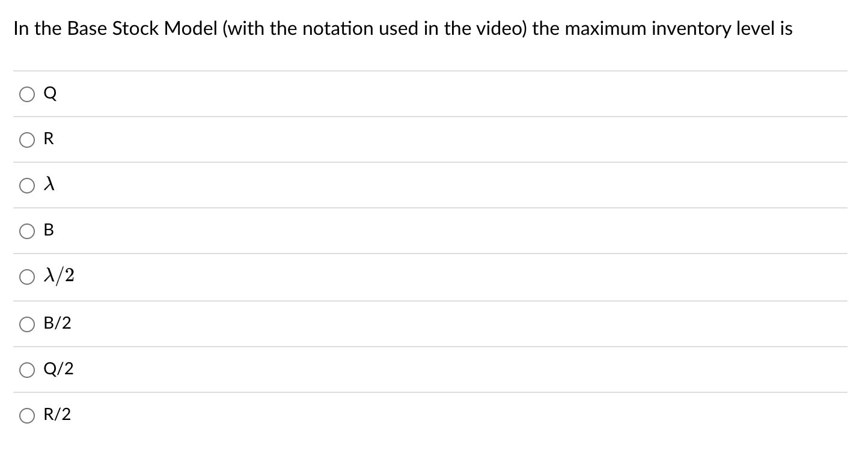Click the empty circle beside the first answer
This screenshot has width=868, height=453.
pos(26,94)
